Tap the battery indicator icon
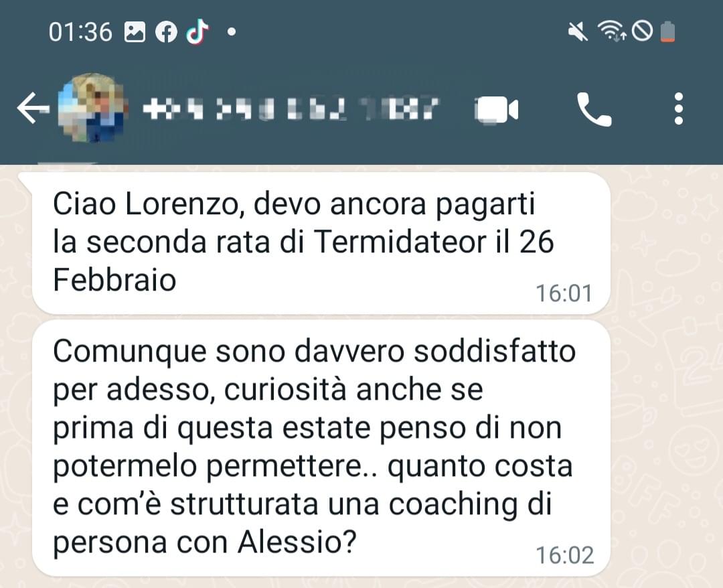Viewport: 723px width, 588px height. (667, 32)
